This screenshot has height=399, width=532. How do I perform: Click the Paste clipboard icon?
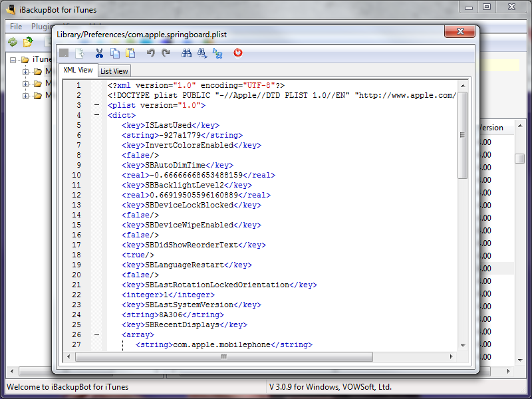[x=130, y=53]
